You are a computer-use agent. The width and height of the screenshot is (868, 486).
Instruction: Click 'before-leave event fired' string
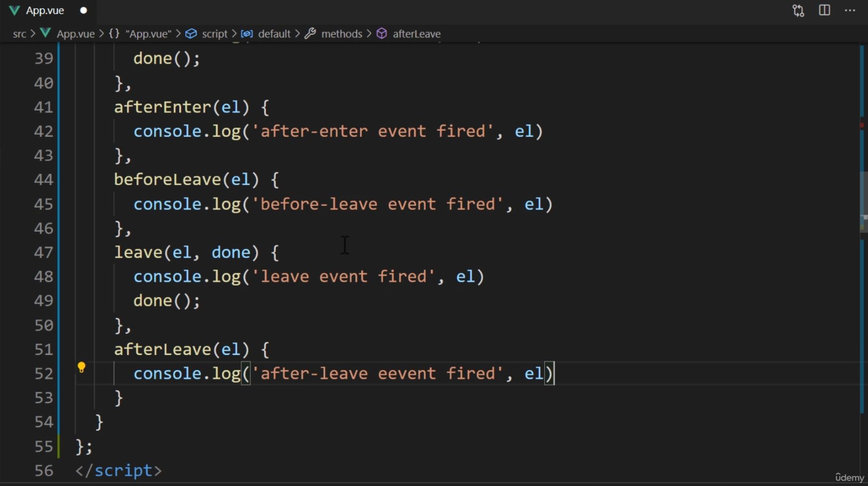378,204
